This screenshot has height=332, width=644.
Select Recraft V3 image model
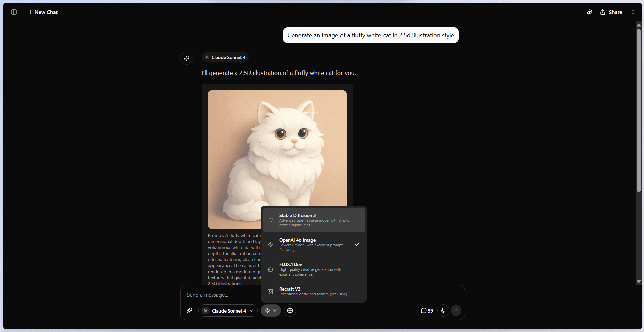(x=314, y=291)
